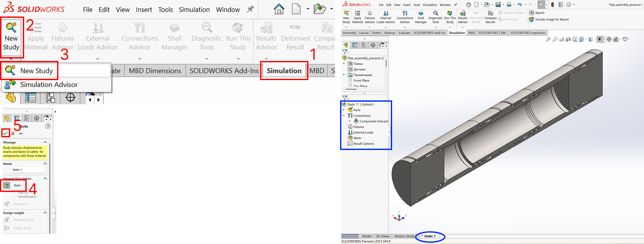Click Edit Appearance color ball icon
Image resolution: width=644 pixels, height=244 pixels.
pos(609,39)
